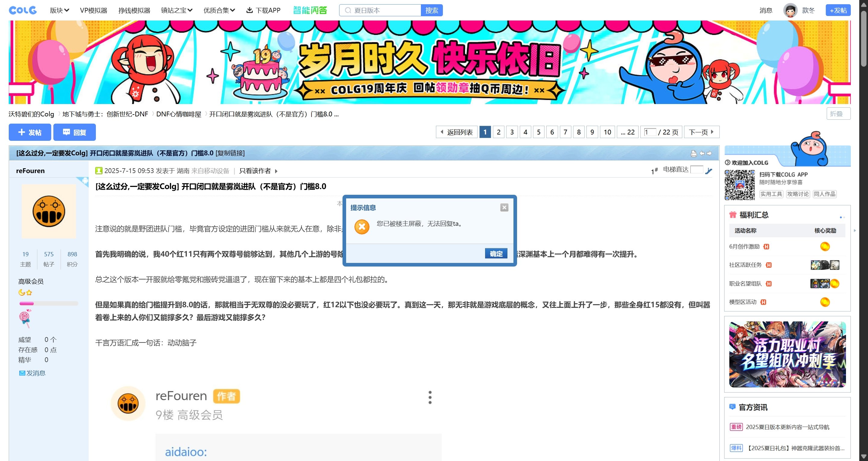Screen dimensions: 868x461
Task: Click the search magnifier icon in search box
Action: click(x=348, y=11)
